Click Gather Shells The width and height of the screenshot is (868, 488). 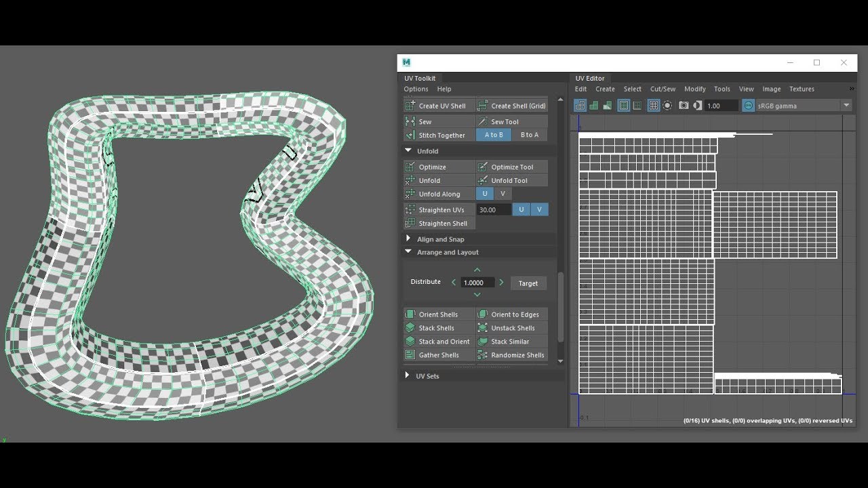[439, 355]
